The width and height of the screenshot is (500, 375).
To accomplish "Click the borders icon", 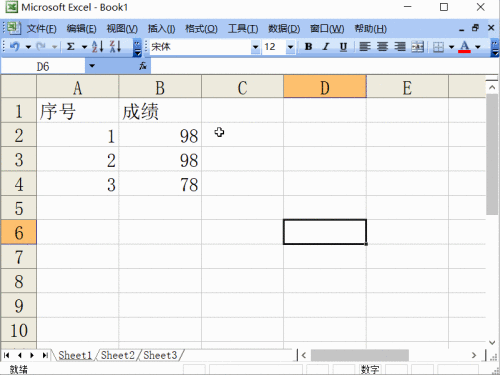I will click(x=438, y=47).
